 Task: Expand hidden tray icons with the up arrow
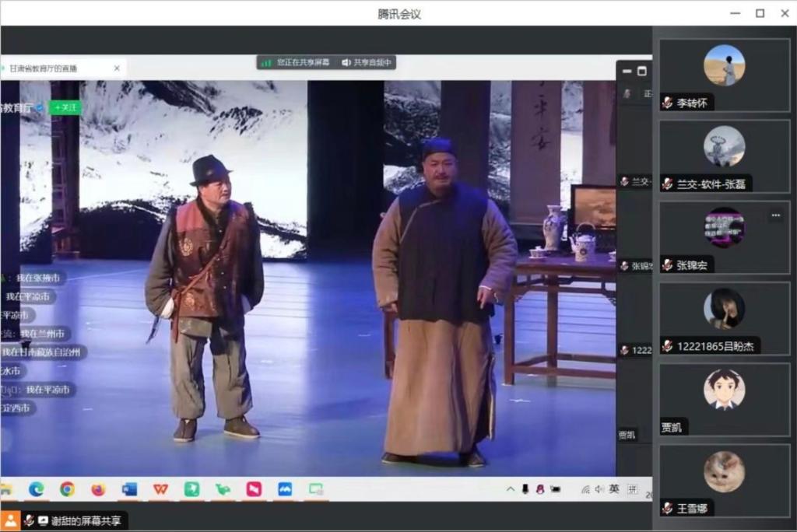[511, 488]
